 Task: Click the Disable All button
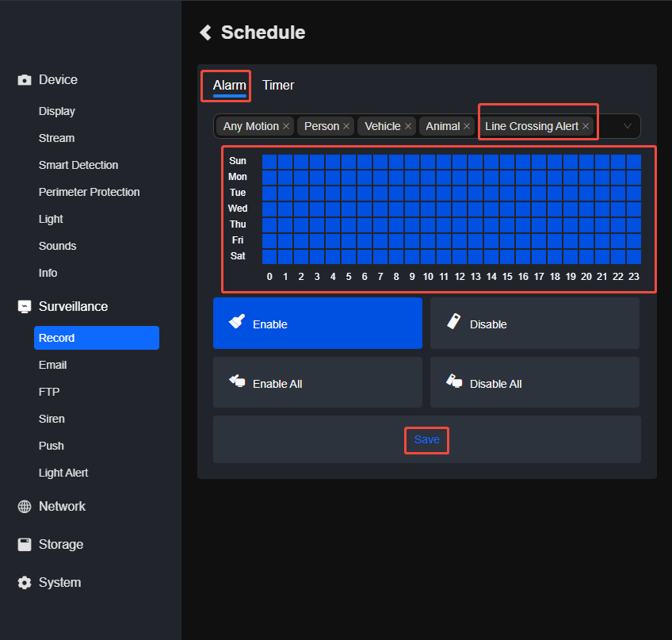pos(534,383)
